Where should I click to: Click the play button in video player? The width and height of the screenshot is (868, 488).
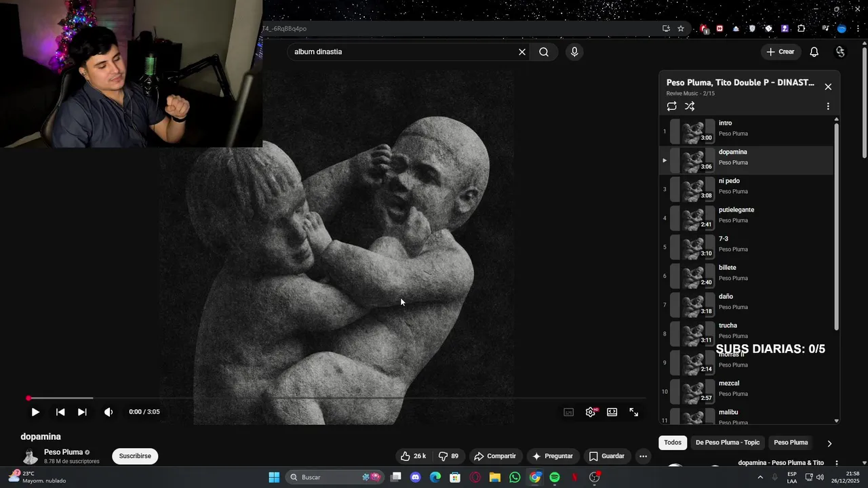35,412
